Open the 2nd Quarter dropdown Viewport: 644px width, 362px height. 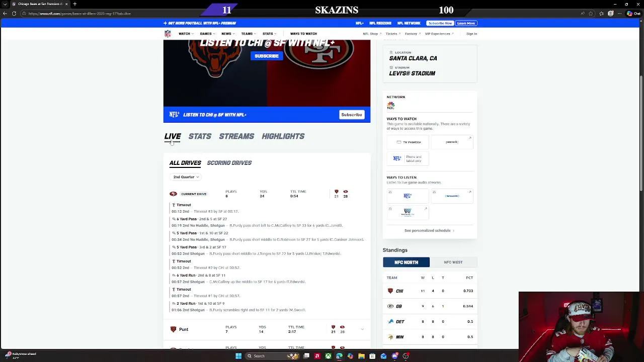coord(186,177)
